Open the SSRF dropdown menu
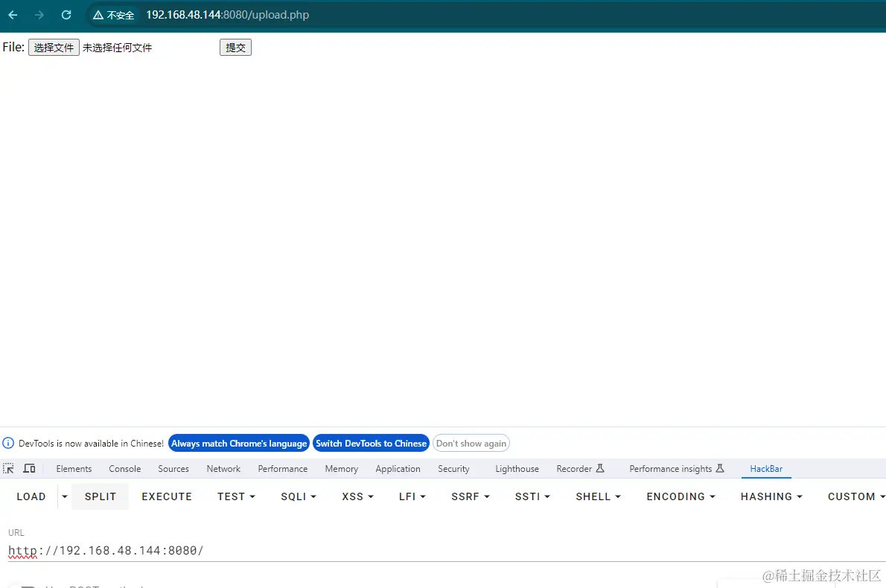The height and width of the screenshot is (588, 886). [470, 496]
